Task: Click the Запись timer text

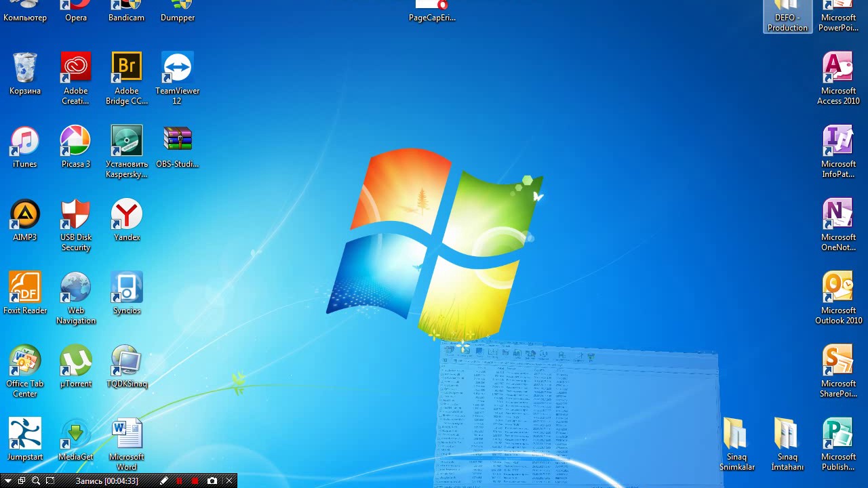Action: (107, 481)
